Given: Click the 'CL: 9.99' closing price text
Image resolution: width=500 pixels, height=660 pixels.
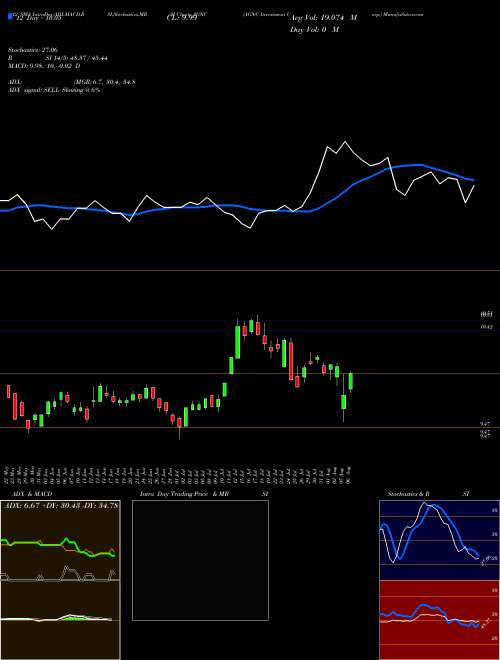Looking at the screenshot, I should point(182,18).
